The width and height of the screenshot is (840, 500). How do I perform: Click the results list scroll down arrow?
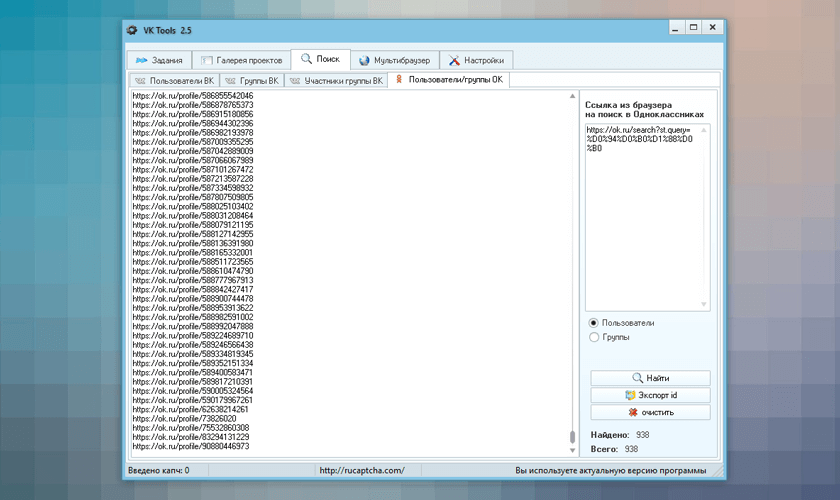(x=572, y=450)
